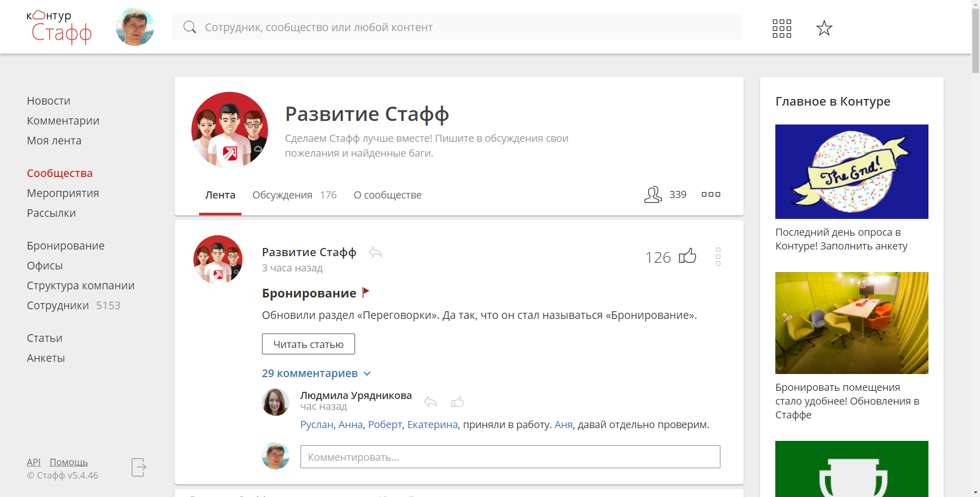This screenshot has width=980, height=497.
Task: Click the like count 126
Action: click(x=658, y=257)
